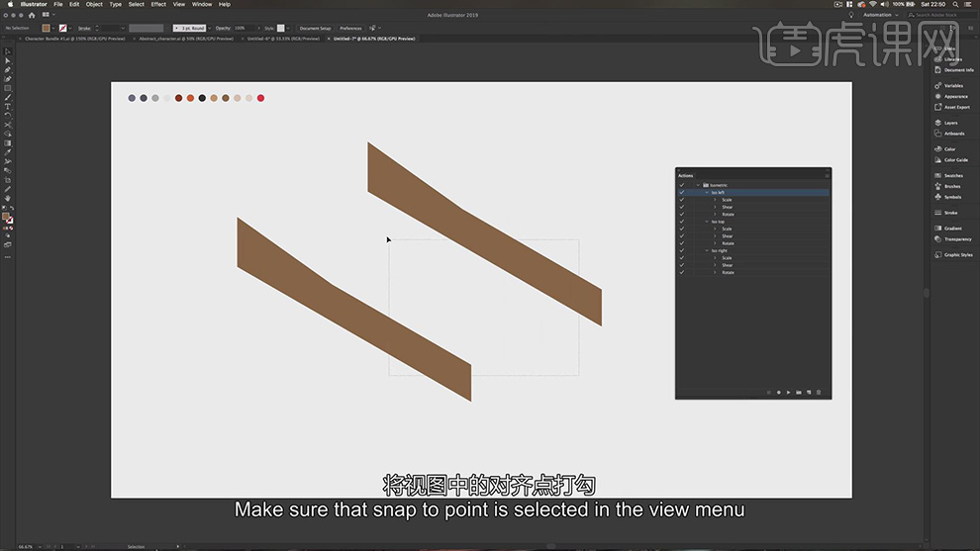980x551 pixels.
Task: Open the View menu
Action: [x=179, y=4]
